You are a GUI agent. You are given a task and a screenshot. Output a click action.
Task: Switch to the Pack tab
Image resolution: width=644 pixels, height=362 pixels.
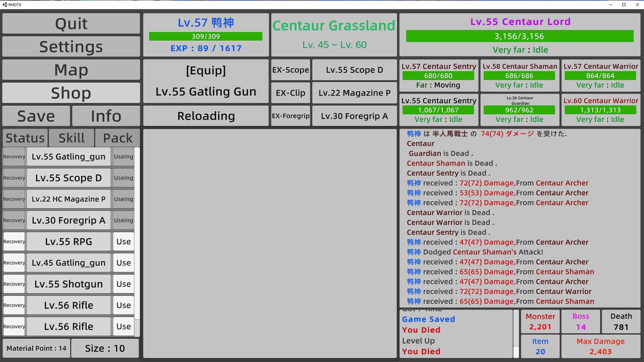117,137
